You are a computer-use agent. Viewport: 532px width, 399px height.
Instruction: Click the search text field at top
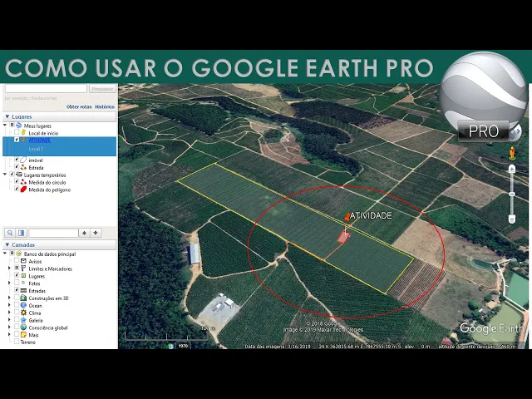point(47,89)
